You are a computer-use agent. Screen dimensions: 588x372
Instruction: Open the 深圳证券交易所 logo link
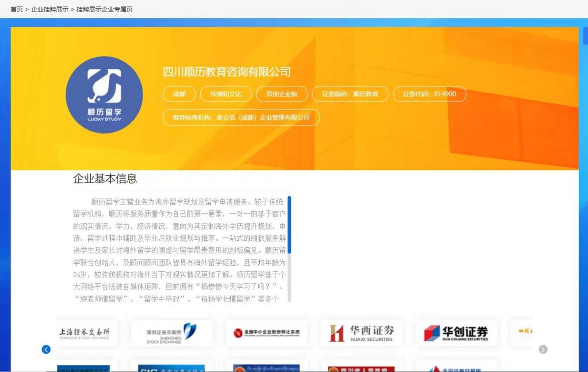[171, 333]
